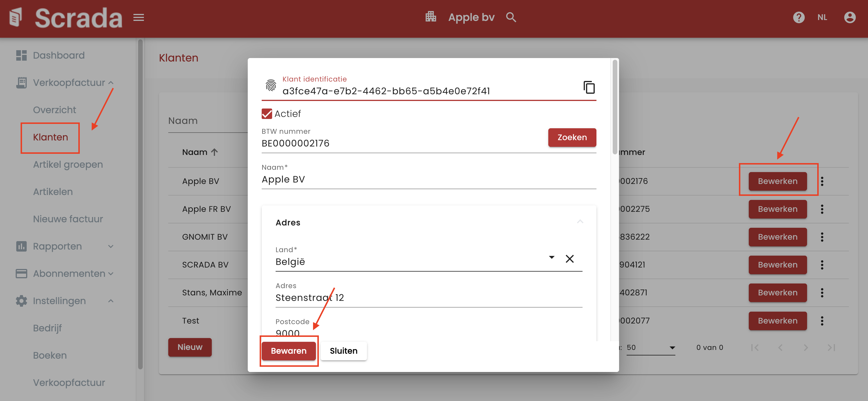Click the company building icon in header
Viewport: 868px width, 401px height.
pos(431,17)
